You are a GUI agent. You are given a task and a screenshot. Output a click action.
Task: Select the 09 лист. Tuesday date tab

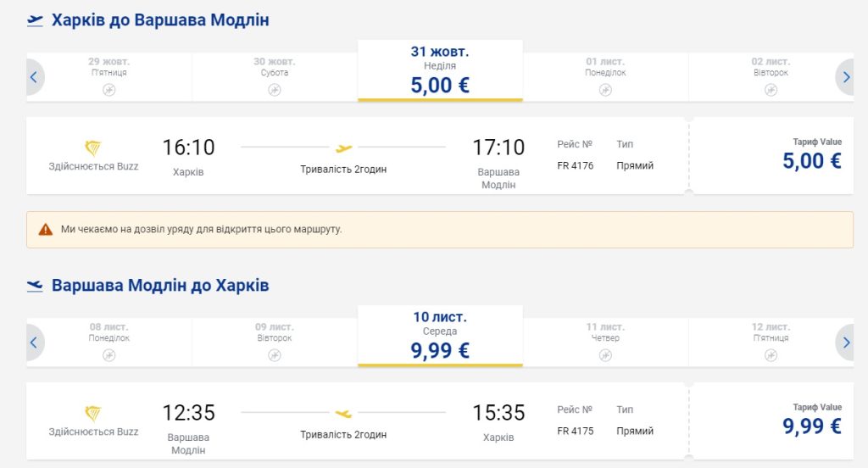coord(274,342)
